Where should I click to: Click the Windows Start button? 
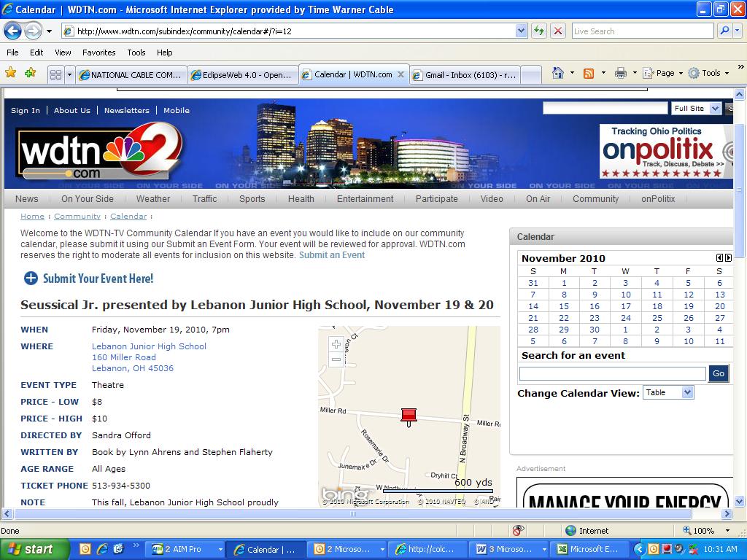click(34, 549)
